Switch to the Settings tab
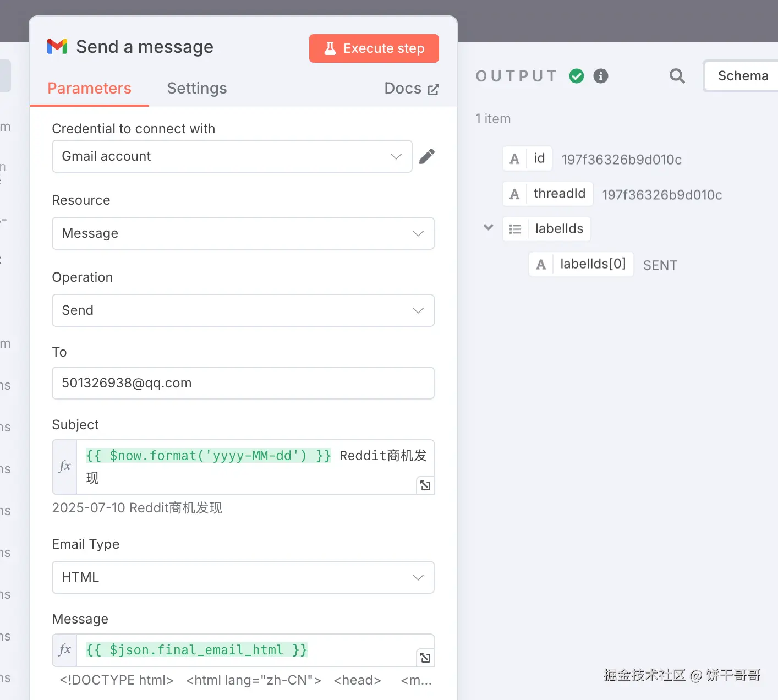 (x=197, y=89)
